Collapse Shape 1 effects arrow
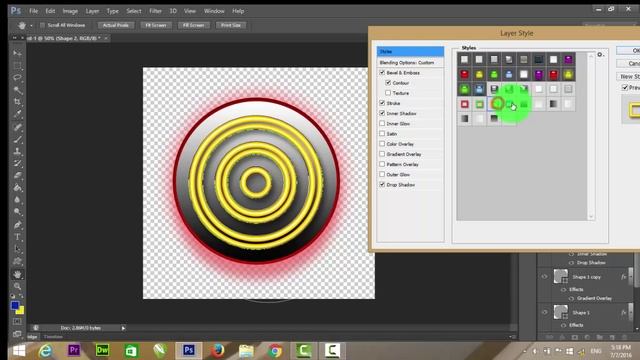640x360 pixels. [630, 313]
